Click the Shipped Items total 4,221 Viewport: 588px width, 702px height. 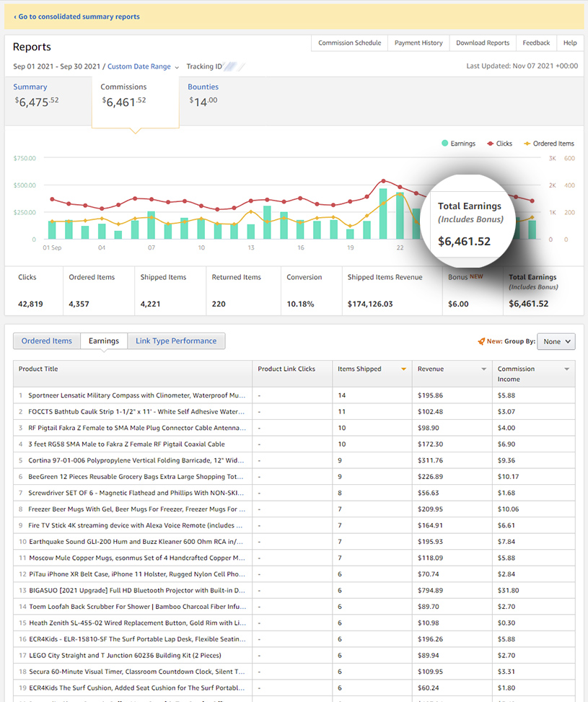tap(150, 304)
